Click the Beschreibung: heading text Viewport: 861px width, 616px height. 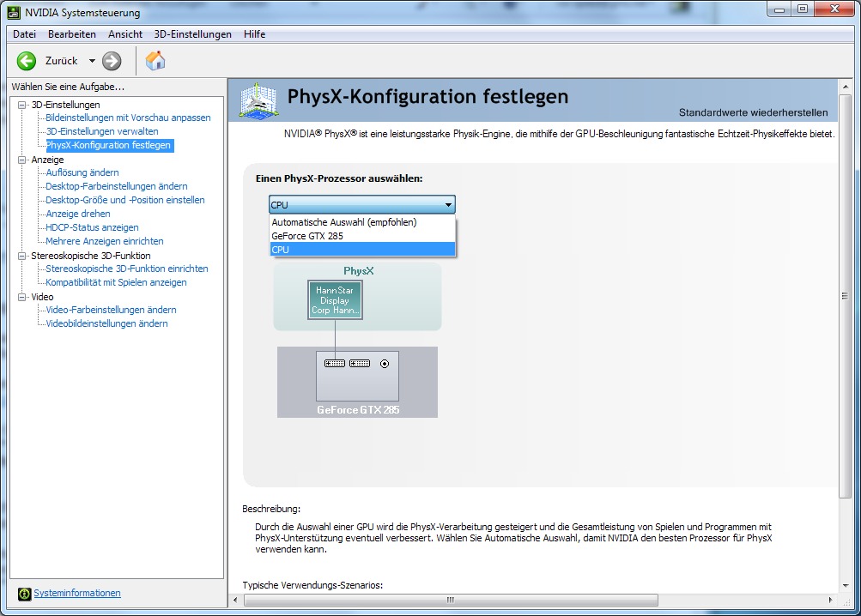pyautogui.click(x=271, y=509)
